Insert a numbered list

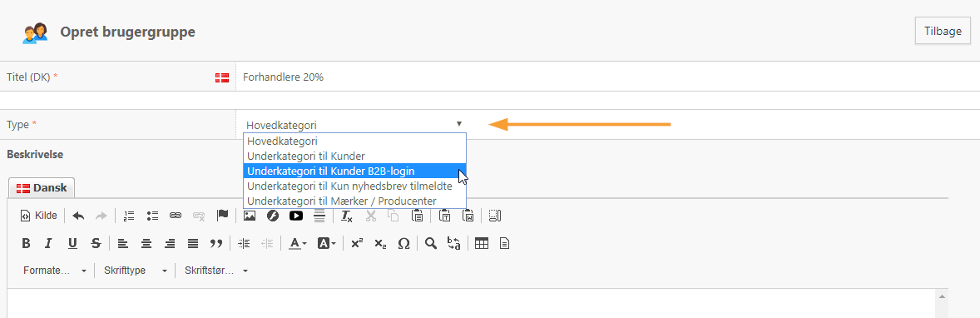[x=129, y=216]
